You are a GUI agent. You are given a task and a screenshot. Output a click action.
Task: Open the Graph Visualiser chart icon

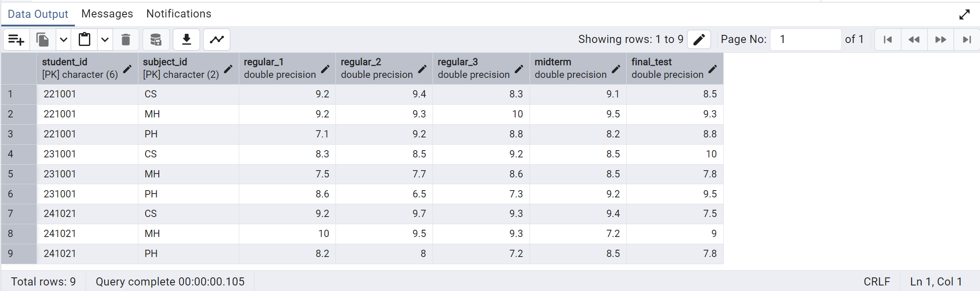pyautogui.click(x=217, y=40)
